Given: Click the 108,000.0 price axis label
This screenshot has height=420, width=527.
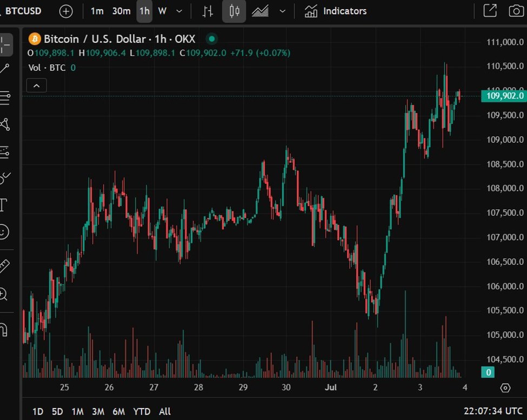Looking at the screenshot, I should 505,188.
